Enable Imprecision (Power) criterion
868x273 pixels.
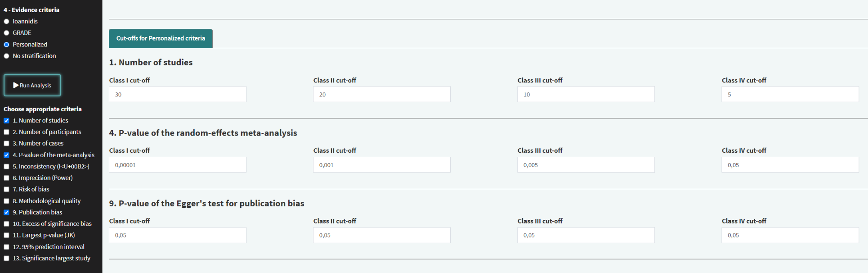click(7, 178)
